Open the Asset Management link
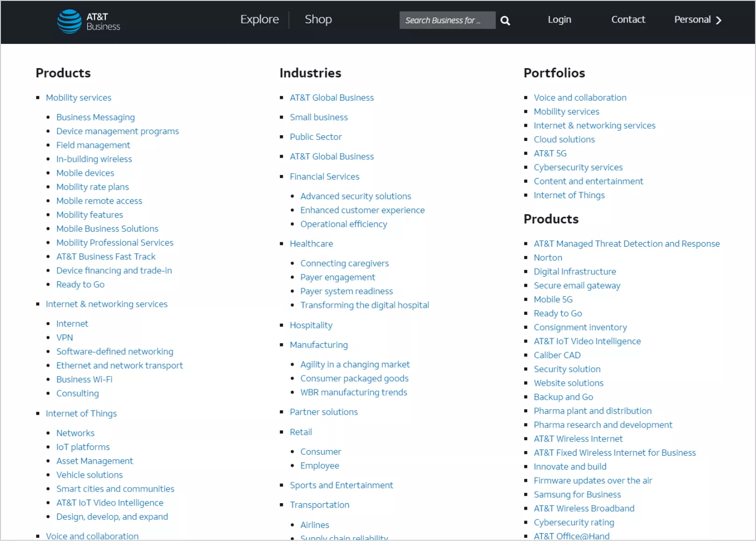The height and width of the screenshot is (541, 756). 95,461
